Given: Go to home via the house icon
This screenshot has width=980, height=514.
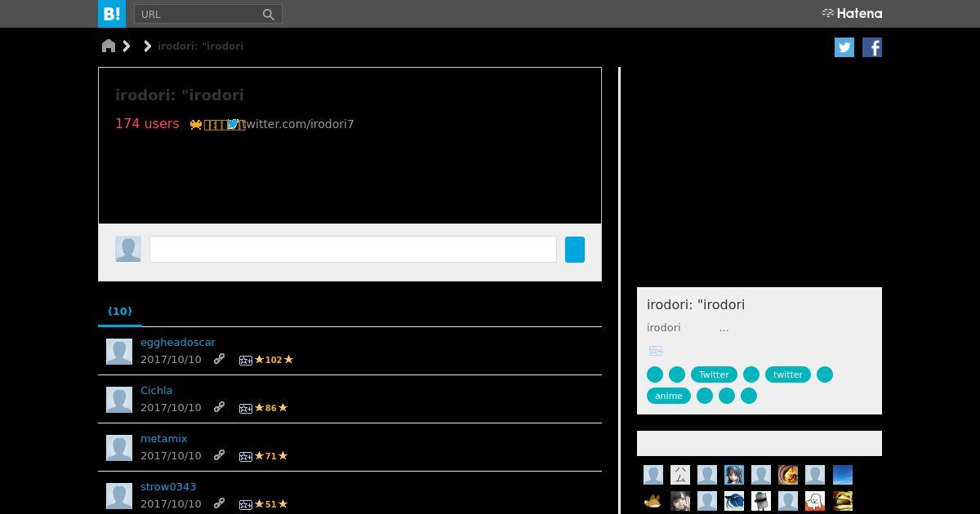Looking at the screenshot, I should coord(109,46).
